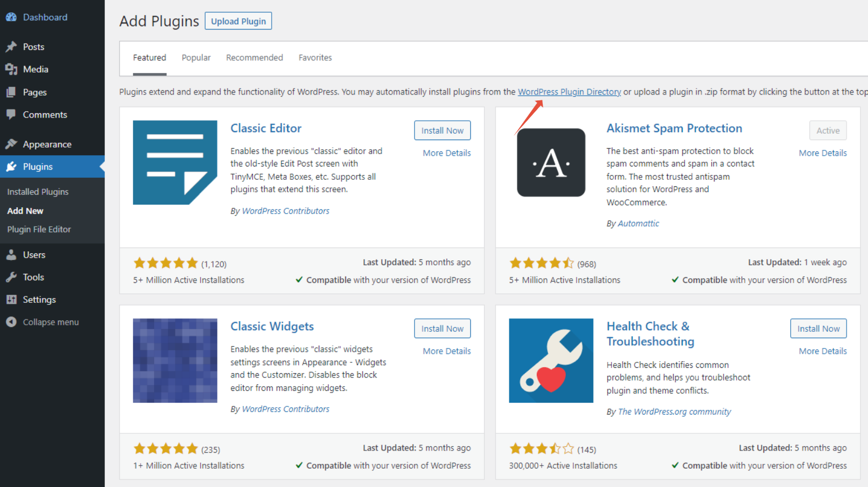
Task: Click the Settings sliders icon
Action: click(x=11, y=300)
